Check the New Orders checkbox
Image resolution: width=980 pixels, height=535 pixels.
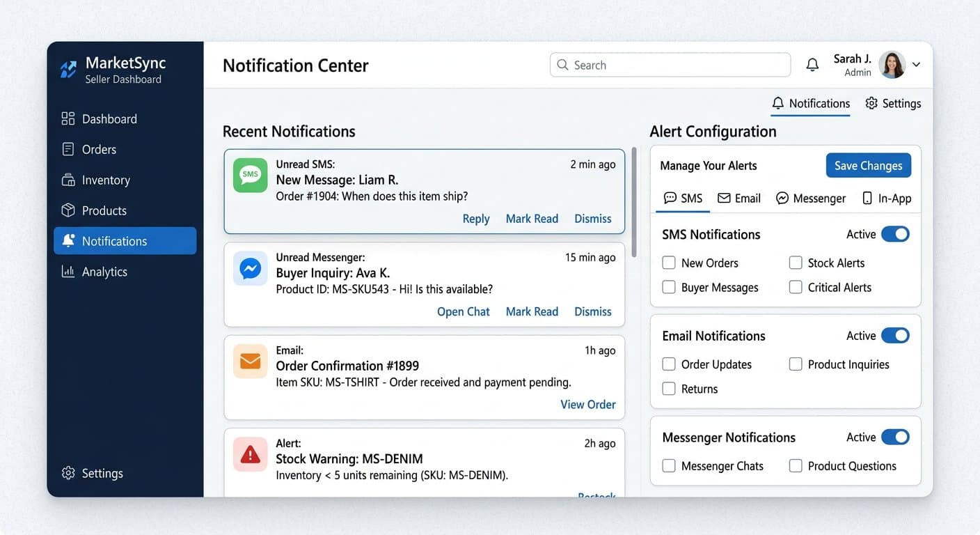point(669,263)
